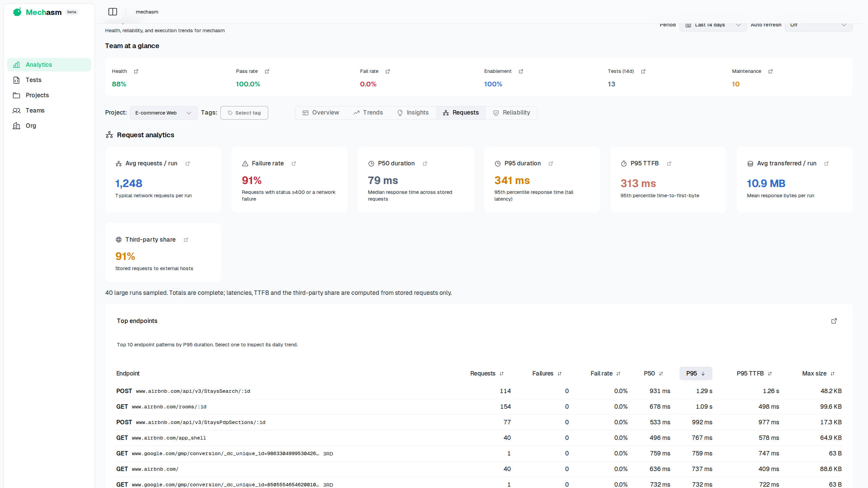Select google conversion endpoint with id 9863304999530426
The image size is (868, 488).
click(x=479, y=453)
